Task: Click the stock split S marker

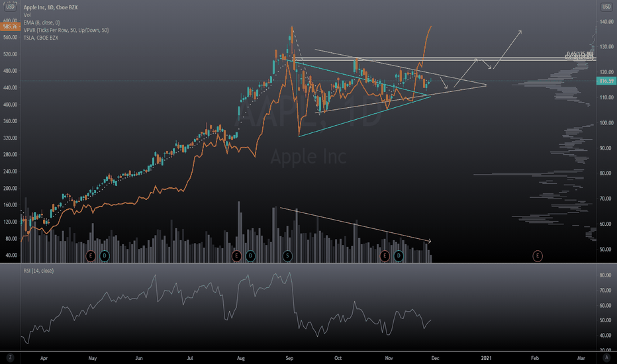Action: 287,255
